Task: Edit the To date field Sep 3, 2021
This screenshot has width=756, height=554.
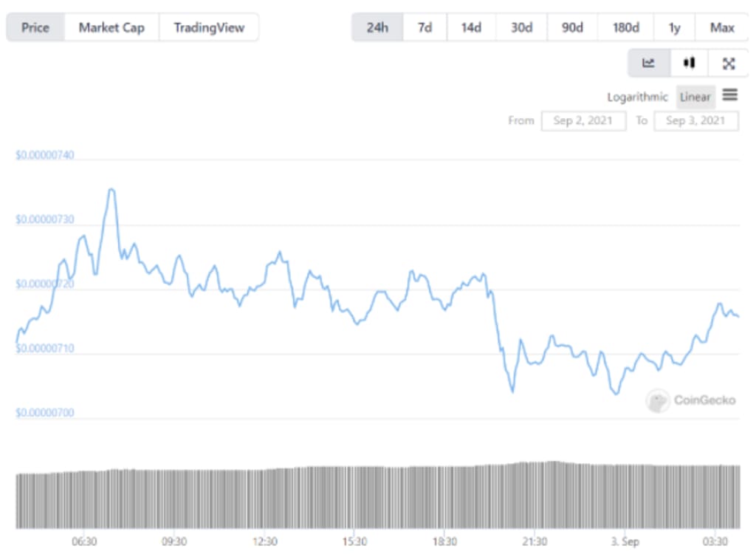Action: [695, 120]
